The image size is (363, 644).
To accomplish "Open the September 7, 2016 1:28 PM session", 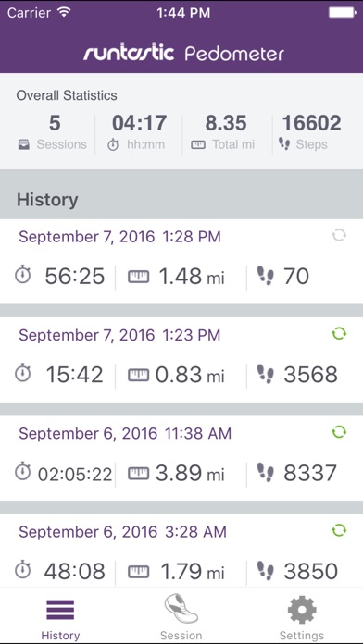I will click(x=181, y=262).
